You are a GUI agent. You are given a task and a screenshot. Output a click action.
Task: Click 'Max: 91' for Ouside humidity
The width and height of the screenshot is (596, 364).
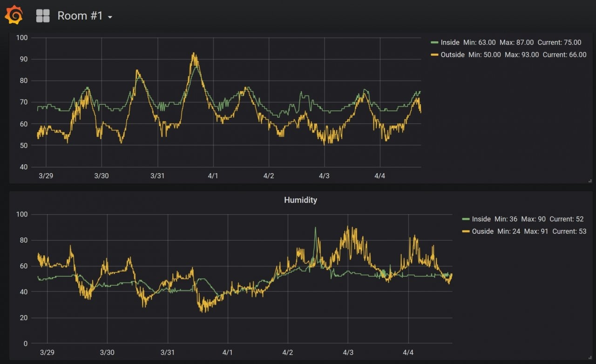point(536,231)
